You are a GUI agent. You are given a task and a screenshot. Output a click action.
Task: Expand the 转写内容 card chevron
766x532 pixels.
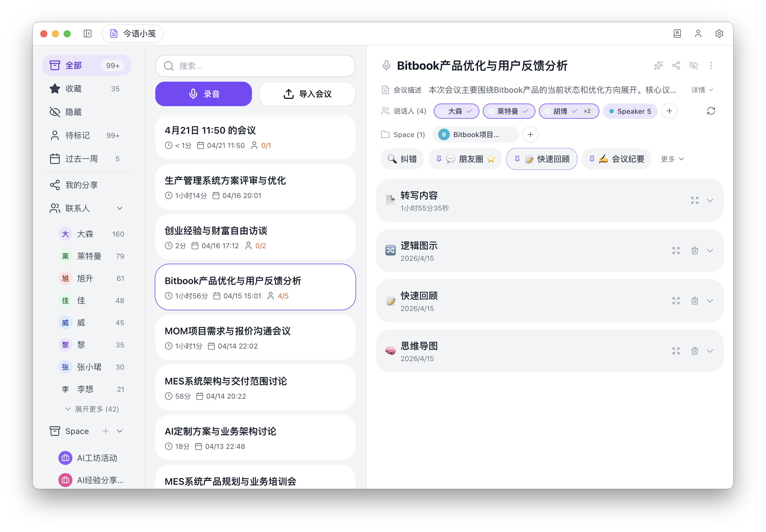tap(710, 200)
